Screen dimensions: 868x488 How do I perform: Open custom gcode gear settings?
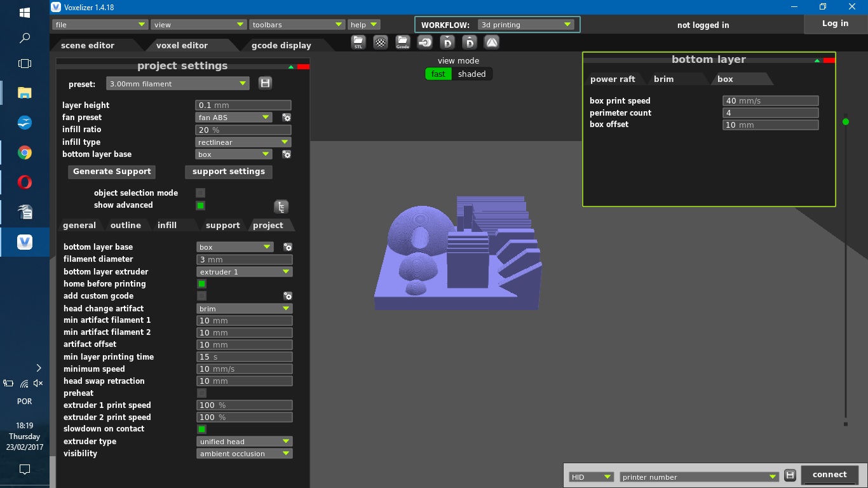coord(288,296)
